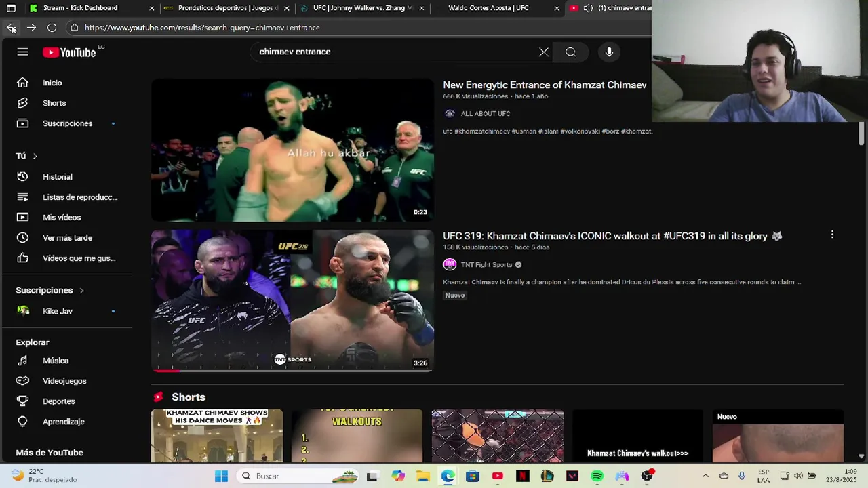Open Khamzat Chimaev shows dance moves short
Image resolution: width=868 pixels, height=488 pixels.
[217, 436]
